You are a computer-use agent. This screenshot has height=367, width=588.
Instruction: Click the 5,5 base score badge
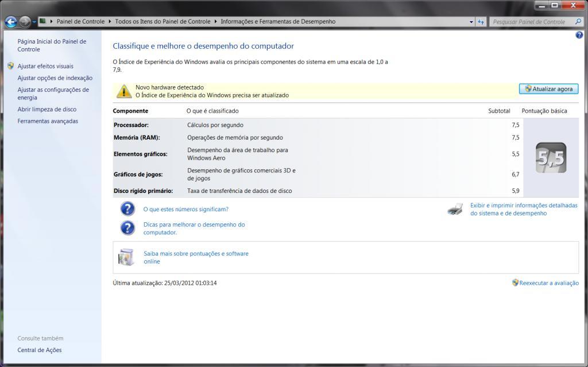pyautogui.click(x=551, y=158)
